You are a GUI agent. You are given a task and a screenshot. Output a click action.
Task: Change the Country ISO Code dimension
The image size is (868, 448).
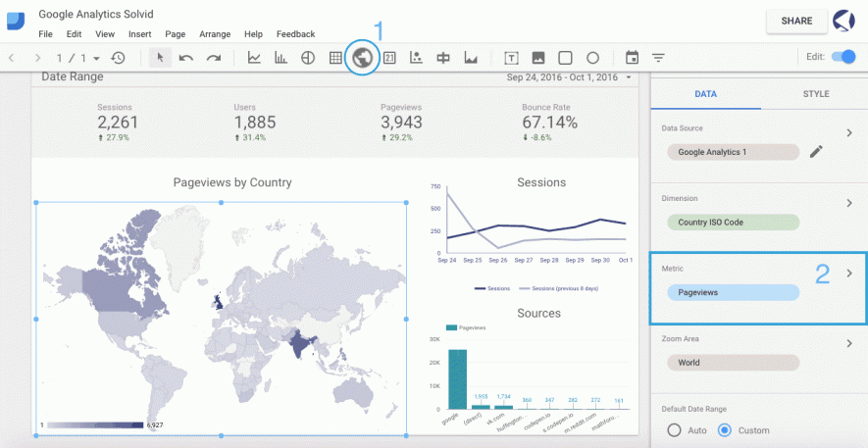pos(733,223)
